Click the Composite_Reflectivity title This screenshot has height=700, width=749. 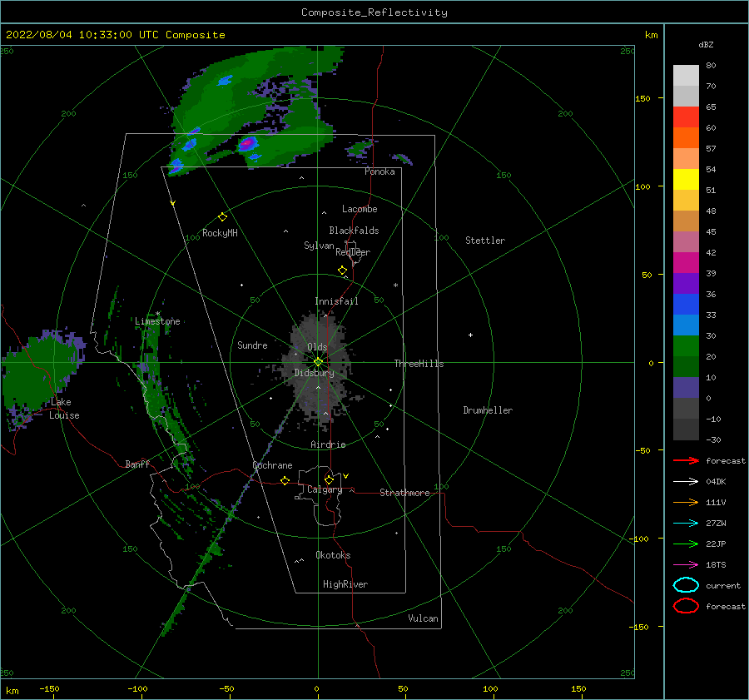click(x=374, y=12)
